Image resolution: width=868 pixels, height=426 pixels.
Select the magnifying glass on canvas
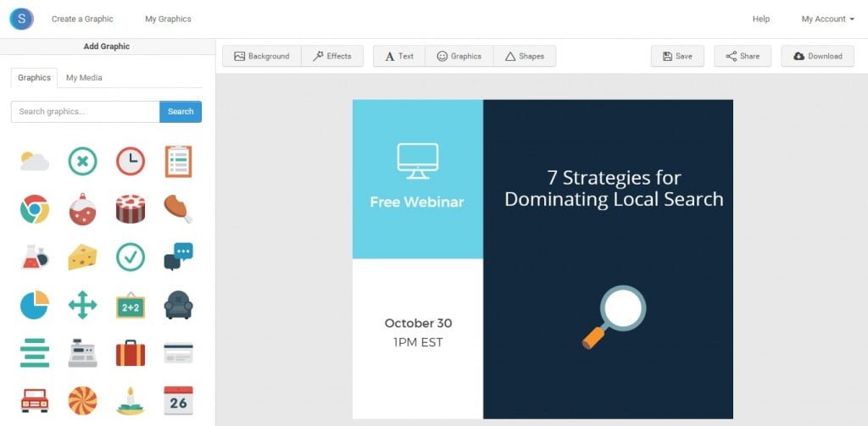[x=615, y=316]
